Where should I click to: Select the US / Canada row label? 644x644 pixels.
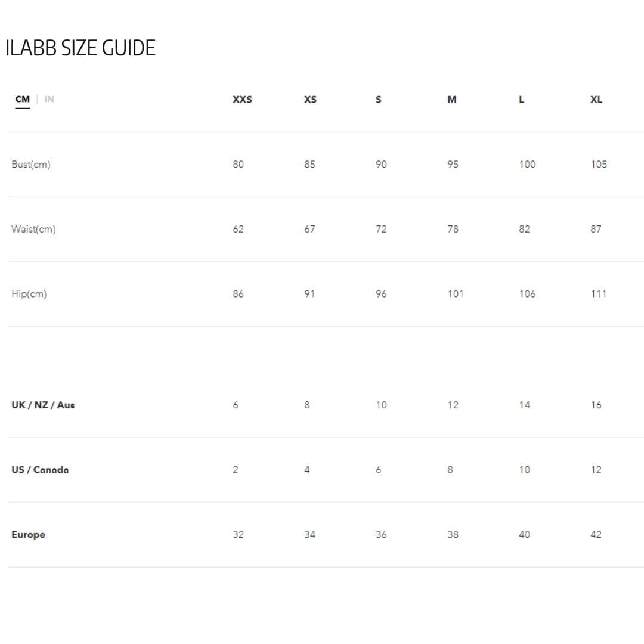(x=40, y=470)
